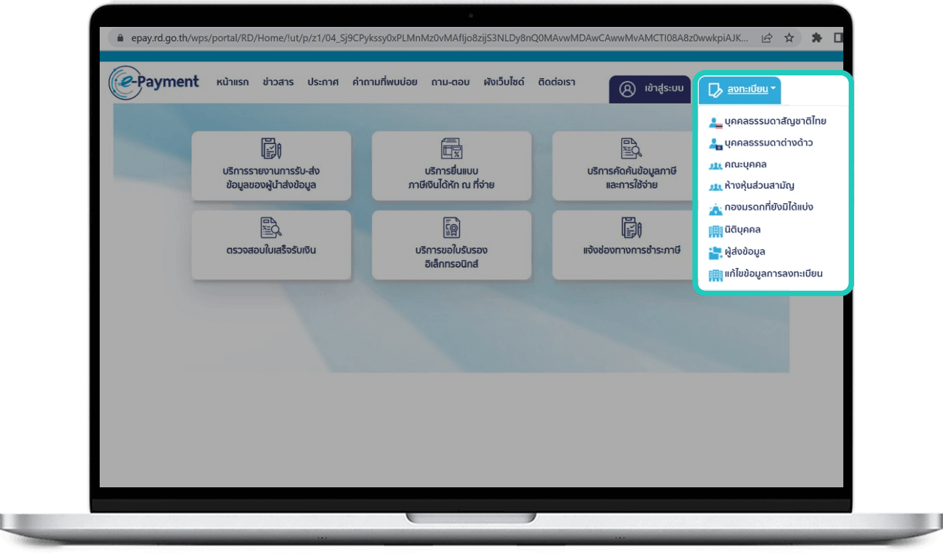Image resolution: width=943 pixels, height=560 pixels.
Task: Click the user avatar icon beside เข้าสู่ระบบ
Action: [627, 90]
